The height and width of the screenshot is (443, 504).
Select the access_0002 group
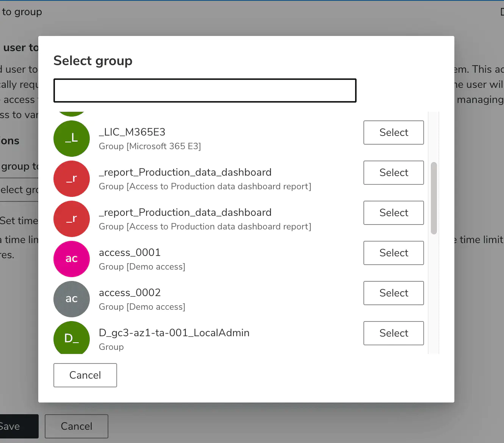[x=393, y=293]
